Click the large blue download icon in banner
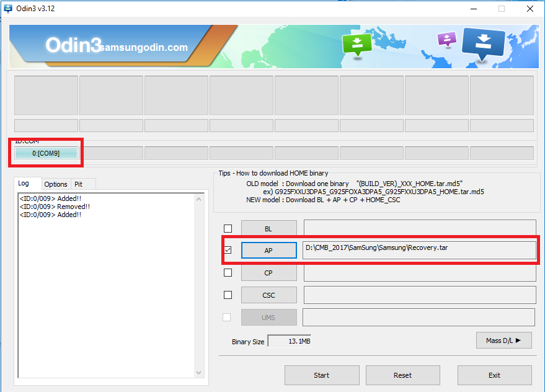Viewport: 545px width, 392px height. coord(483,44)
